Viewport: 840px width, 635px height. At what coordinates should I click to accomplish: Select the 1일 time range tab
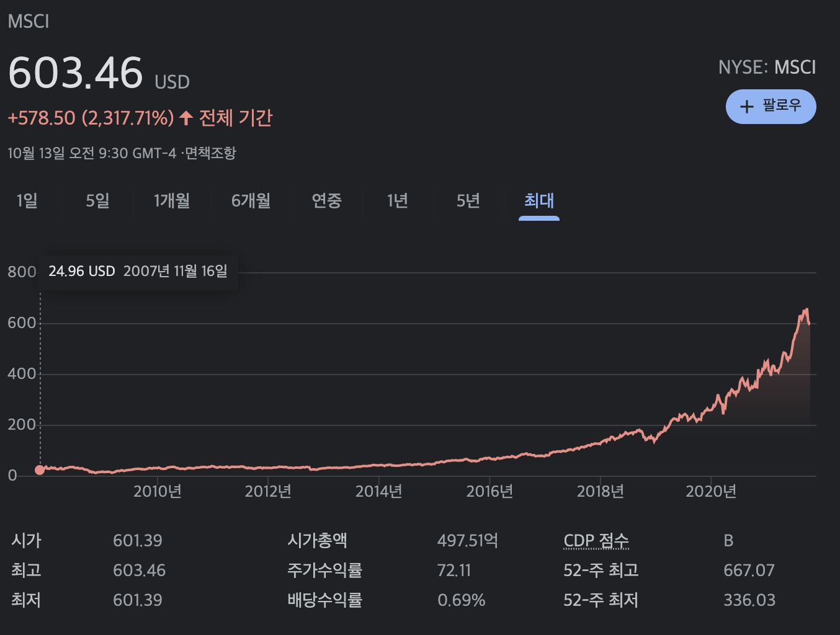27,201
